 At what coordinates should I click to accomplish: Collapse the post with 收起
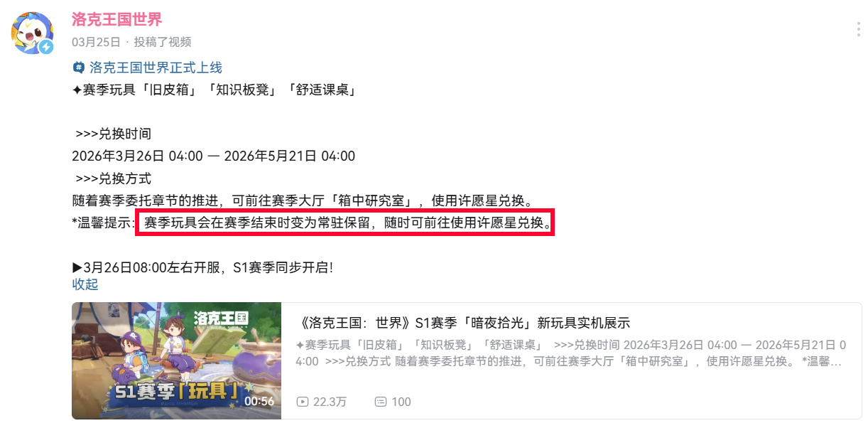(x=85, y=284)
